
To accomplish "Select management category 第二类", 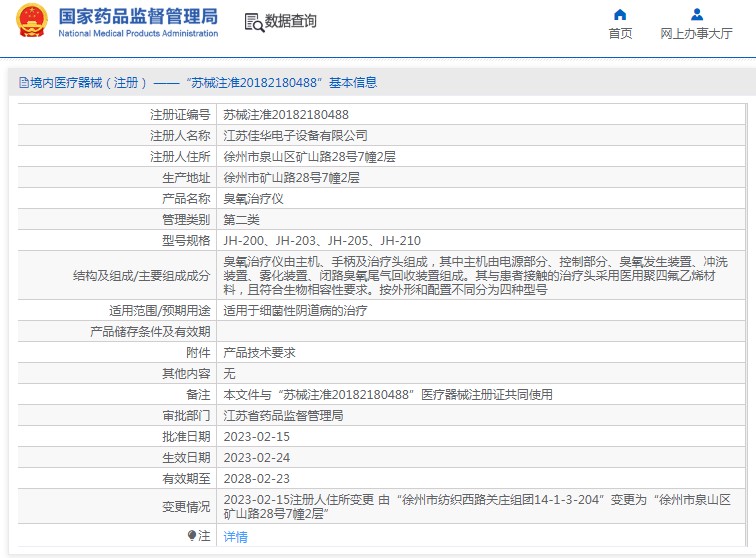I will pyautogui.click(x=241, y=219).
